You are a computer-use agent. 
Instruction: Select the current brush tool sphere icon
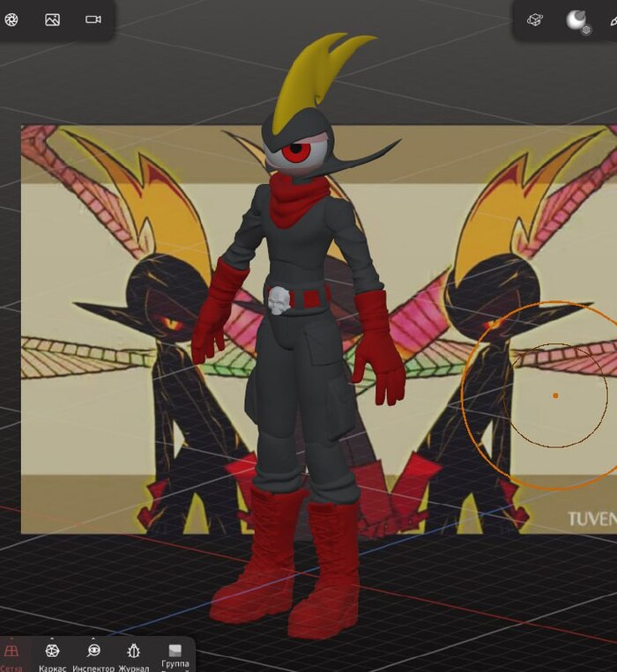(x=576, y=19)
